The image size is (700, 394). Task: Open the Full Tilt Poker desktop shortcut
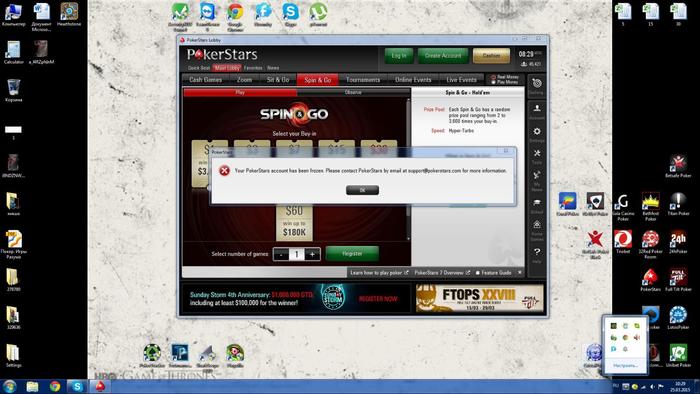(678, 280)
